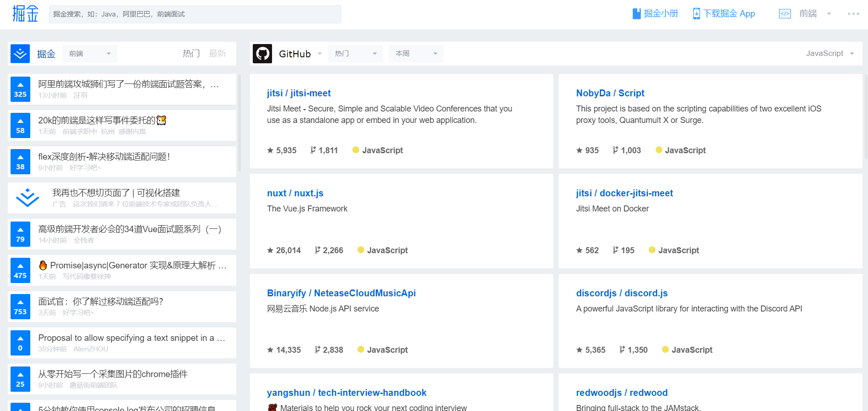The width and height of the screenshot is (868, 411).
Task: Click the Juejin search input field
Action: coord(195,14)
